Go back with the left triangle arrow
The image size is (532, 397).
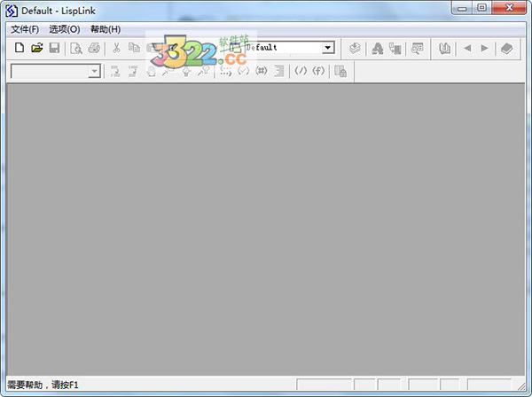point(467,48)
